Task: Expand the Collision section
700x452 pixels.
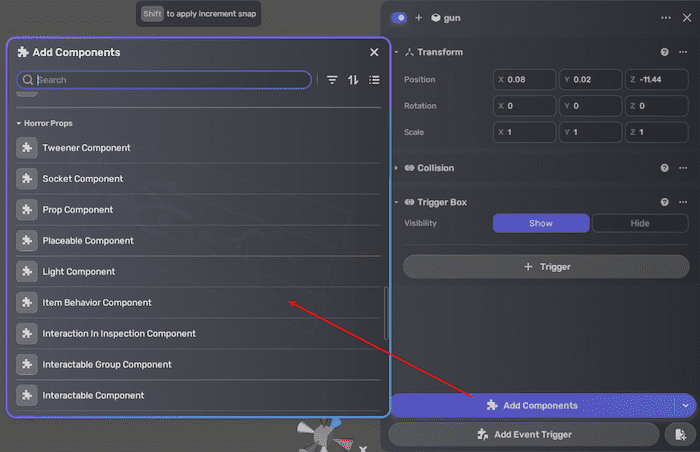Action: pyautogui.click(x=397, y=168)
